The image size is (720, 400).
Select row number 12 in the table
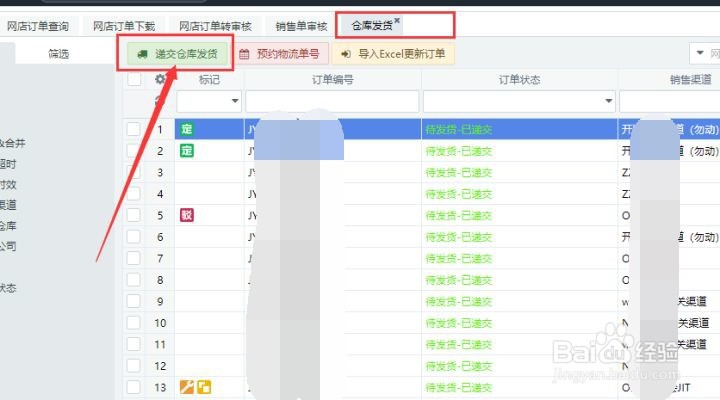160,366
